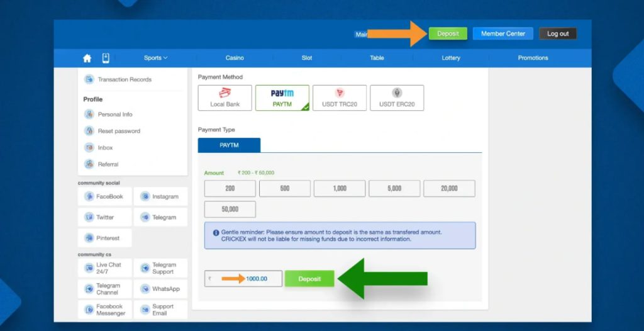Open the Table menu
This screenshot has width=644, height=331.
tap(377, 58)
